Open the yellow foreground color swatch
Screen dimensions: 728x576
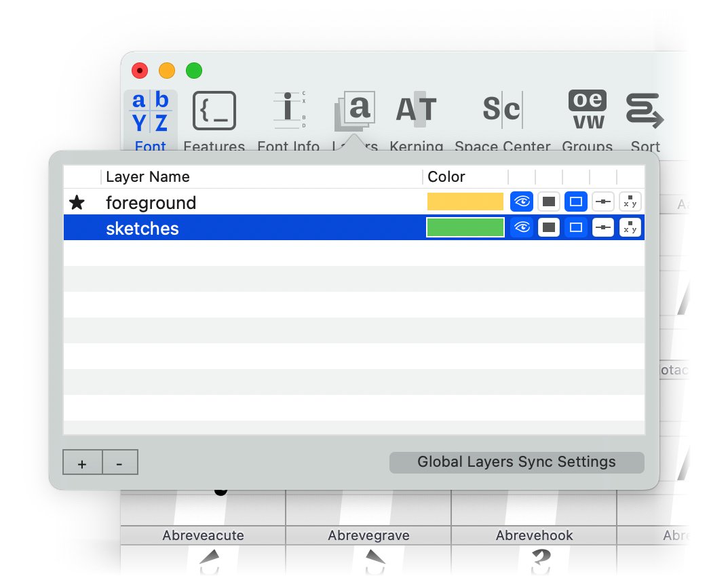(465, 201)
